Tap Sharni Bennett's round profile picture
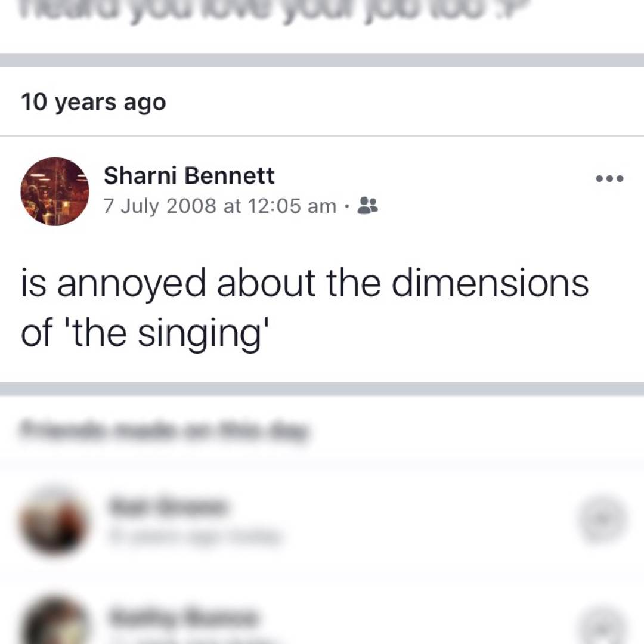This screenshot has width=644, height=644. (55, 191)
